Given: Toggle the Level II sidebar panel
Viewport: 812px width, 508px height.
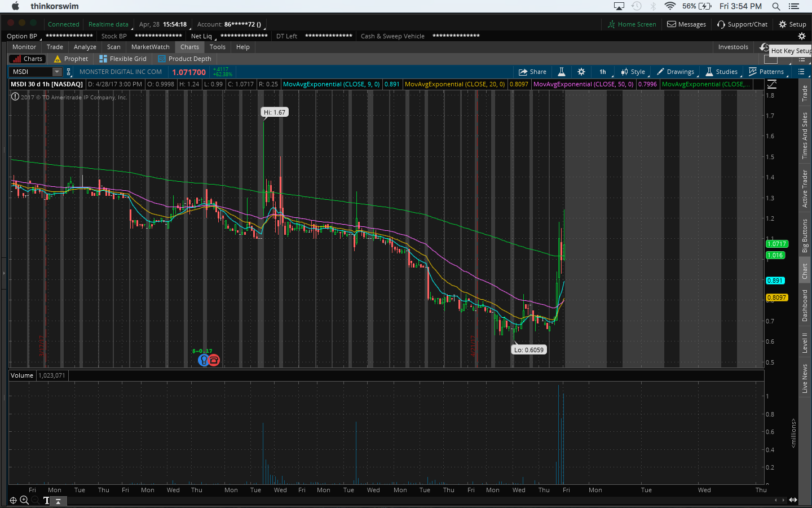Looking at the screenshot, I should coord(805,343).
